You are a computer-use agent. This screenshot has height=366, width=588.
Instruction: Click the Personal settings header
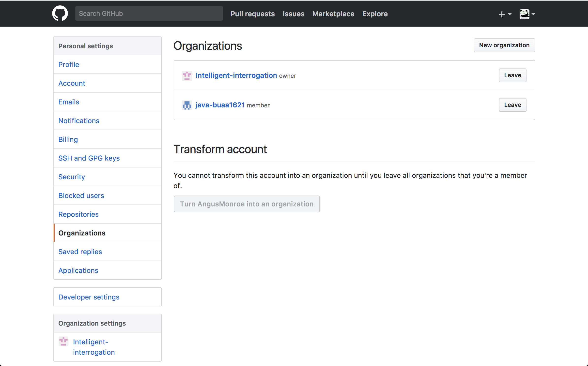(x=108, y=46)
